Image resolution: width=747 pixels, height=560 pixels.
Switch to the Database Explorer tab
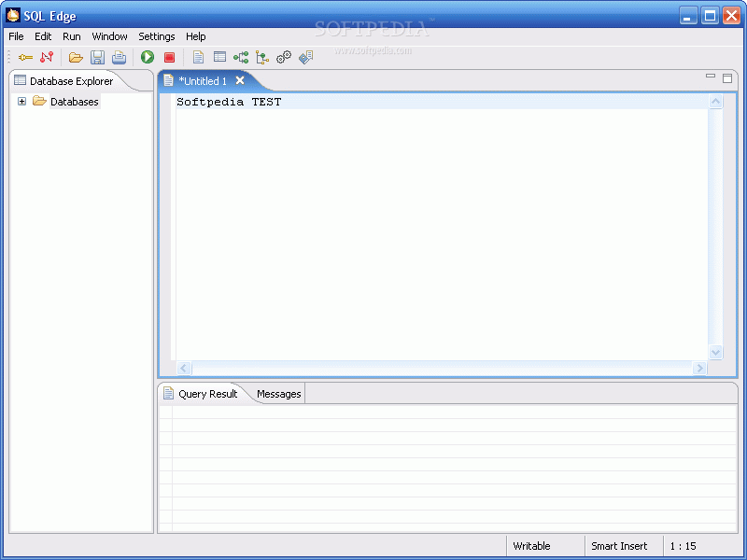click(72, 81)
